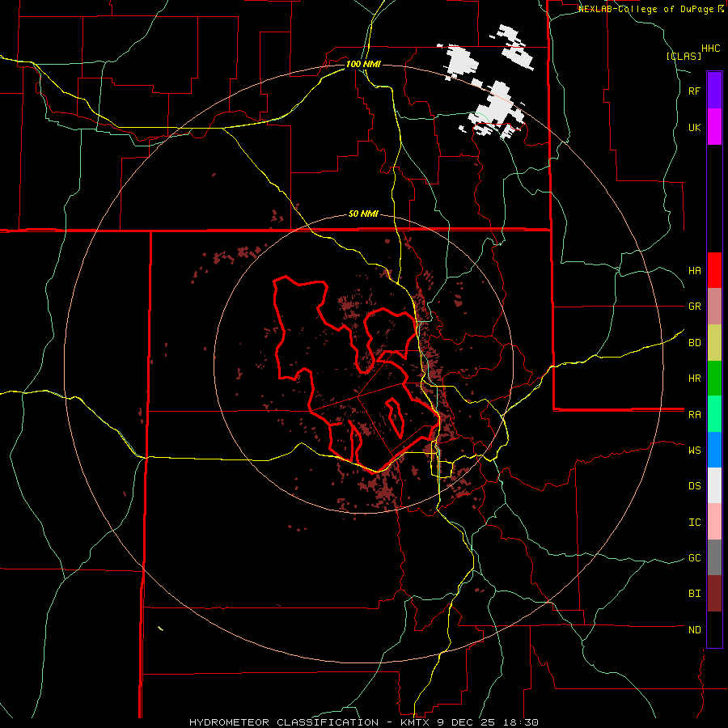The width and height of the screenshot is (728, 728).
Task: Click the RA legend label
Action: 694,415
